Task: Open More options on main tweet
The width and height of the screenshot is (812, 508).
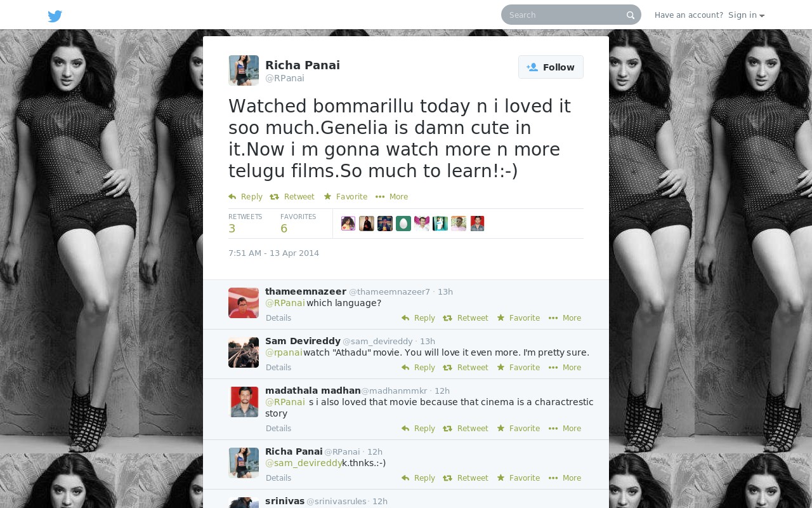Action: click(392, 197)
